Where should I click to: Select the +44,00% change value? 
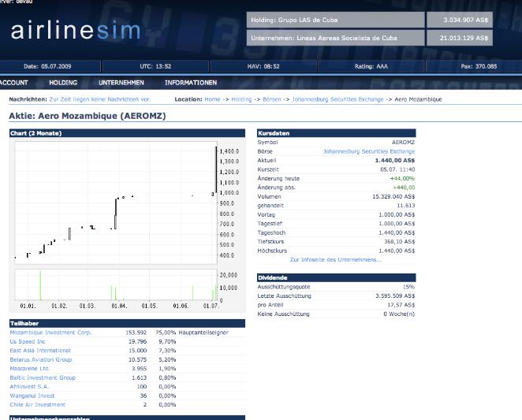tap(402, 178)
